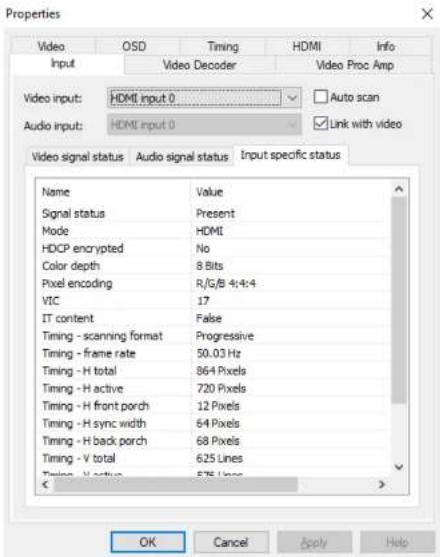Click the '50.03 Hz' value
Viewport: 440px width, 557px height.
pos(218,353)
